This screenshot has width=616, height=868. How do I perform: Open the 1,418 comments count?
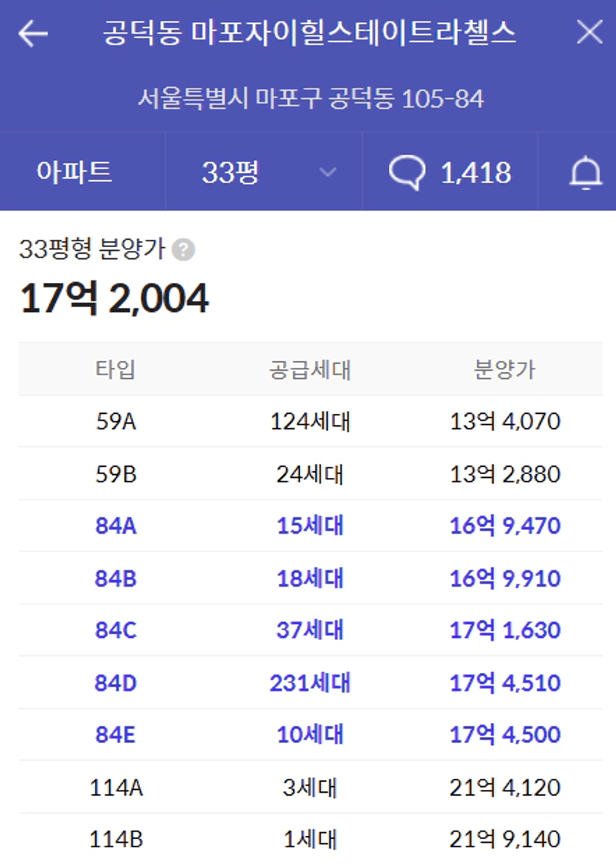[x=476, y=173]
